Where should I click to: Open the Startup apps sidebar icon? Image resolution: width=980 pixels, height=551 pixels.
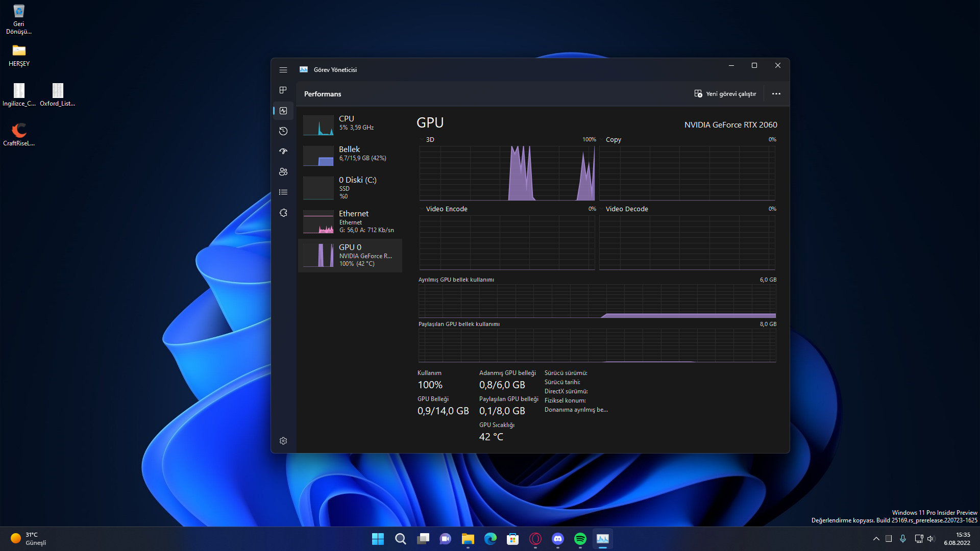click(x=283, y=152)
